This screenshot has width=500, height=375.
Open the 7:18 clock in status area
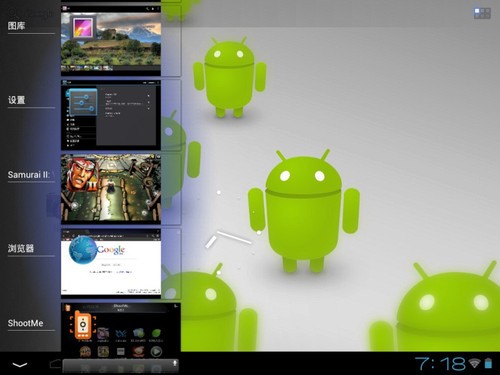pos(440,363)
